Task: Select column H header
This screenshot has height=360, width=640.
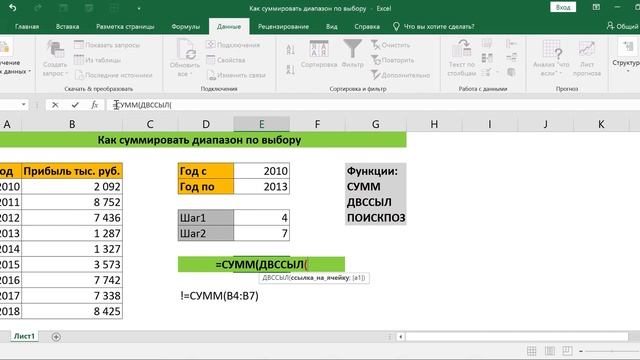Action: [434, 124]
